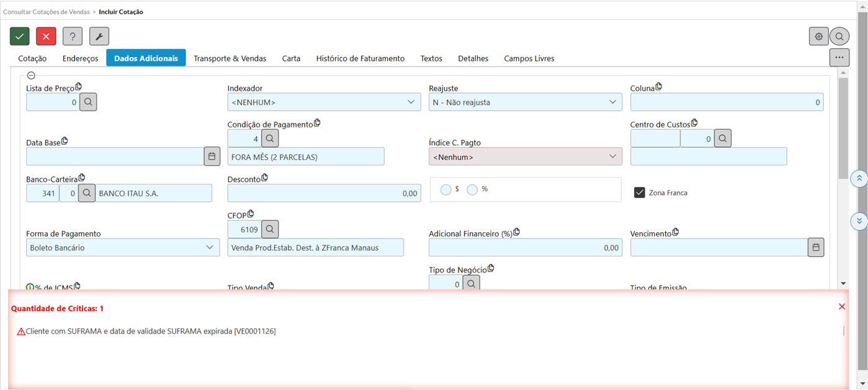The height and width of the screenshot is (390, 868).
Task: Open the Histórico de Faturamento tab
Action: click(360, 58)
